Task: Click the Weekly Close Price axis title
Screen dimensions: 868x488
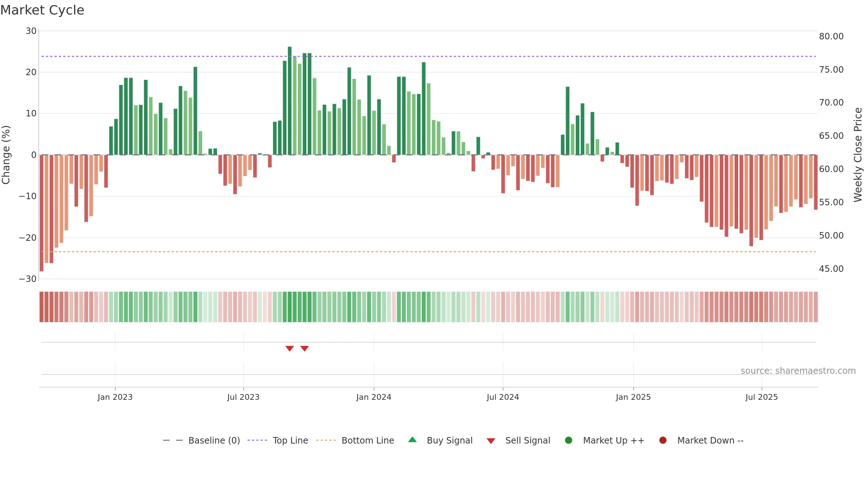Action: (858, 155)
